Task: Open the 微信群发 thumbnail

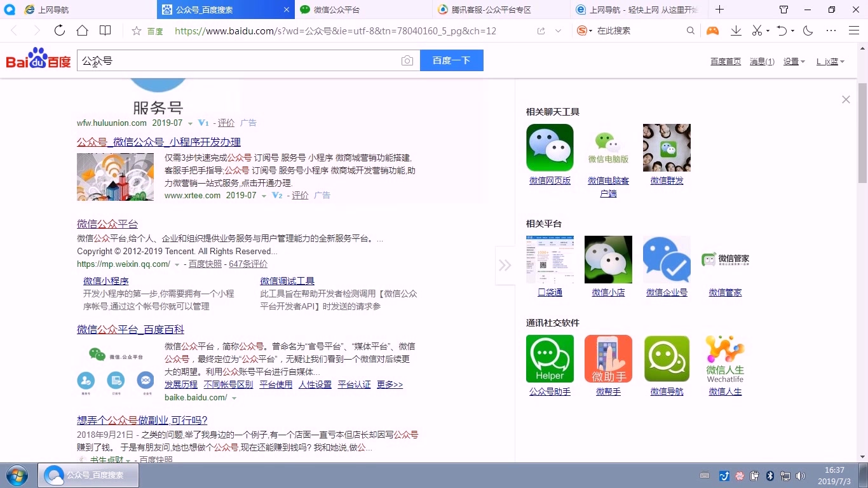Action: [667, 147]
